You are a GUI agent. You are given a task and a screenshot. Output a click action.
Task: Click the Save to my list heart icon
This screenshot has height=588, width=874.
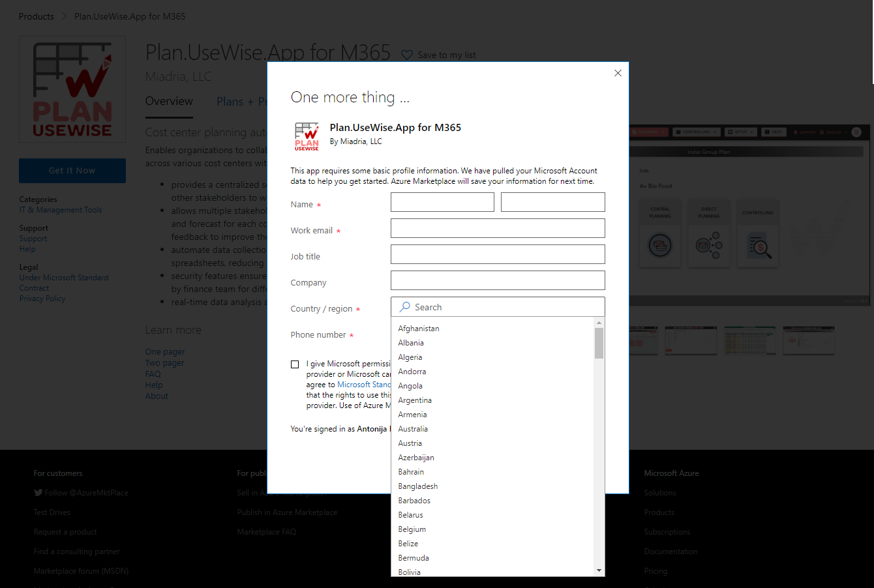(x=407, y=55)
